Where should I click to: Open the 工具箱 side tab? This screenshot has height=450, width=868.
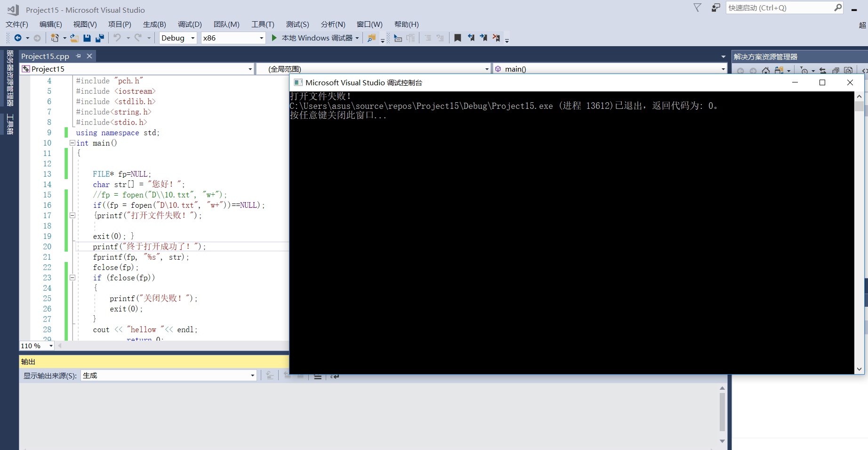click(x=10, y=124)
